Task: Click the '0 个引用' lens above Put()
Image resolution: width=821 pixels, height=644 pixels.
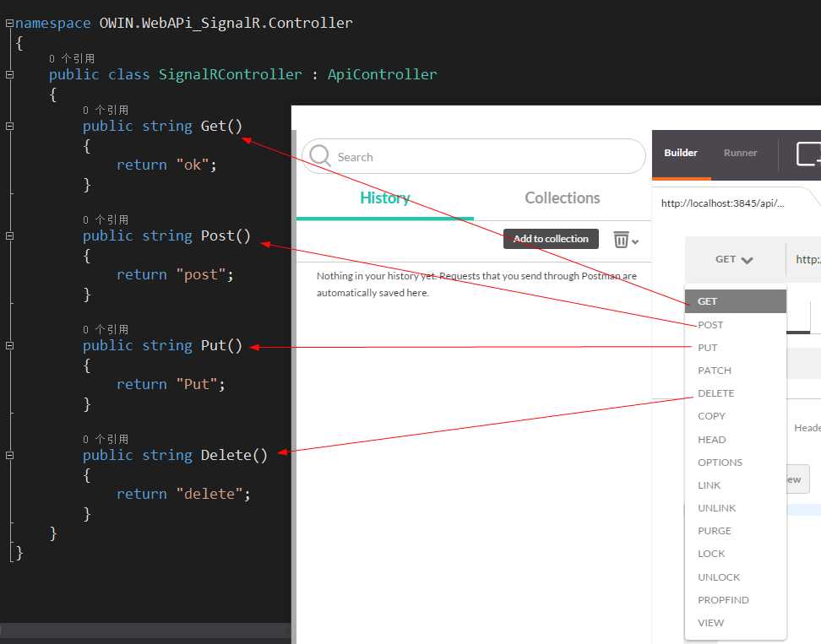Action: point(106,330)
